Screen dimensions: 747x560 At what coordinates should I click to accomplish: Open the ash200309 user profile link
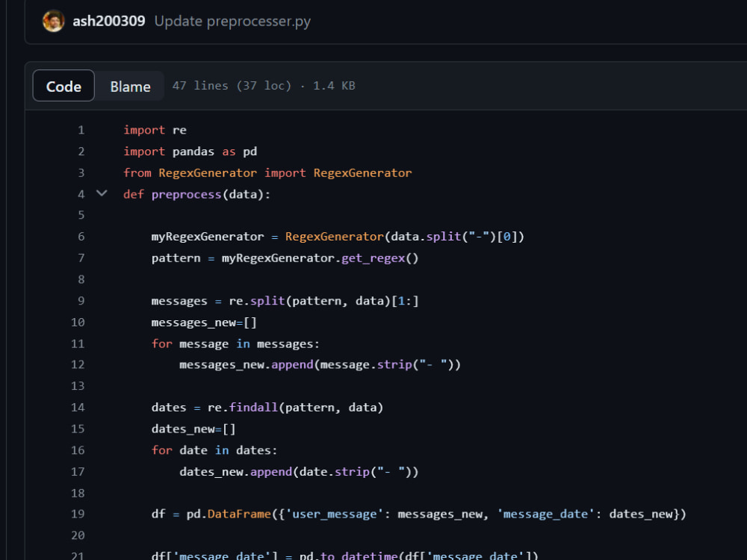[x=108, y=21]
